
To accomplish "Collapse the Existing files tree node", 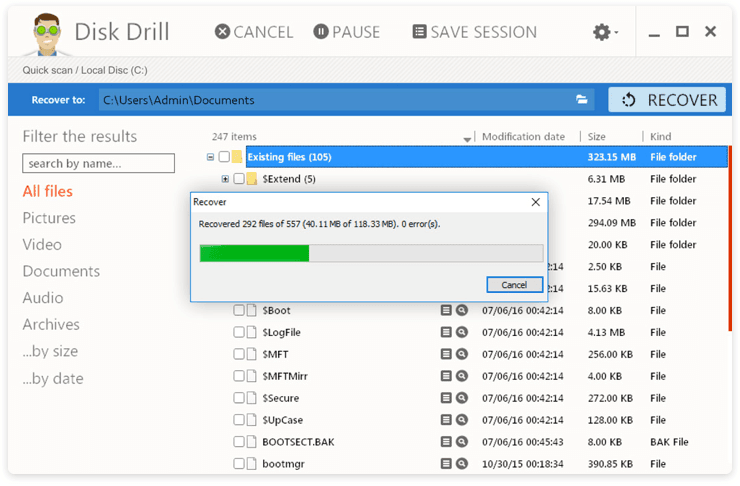I will point(210,157).
